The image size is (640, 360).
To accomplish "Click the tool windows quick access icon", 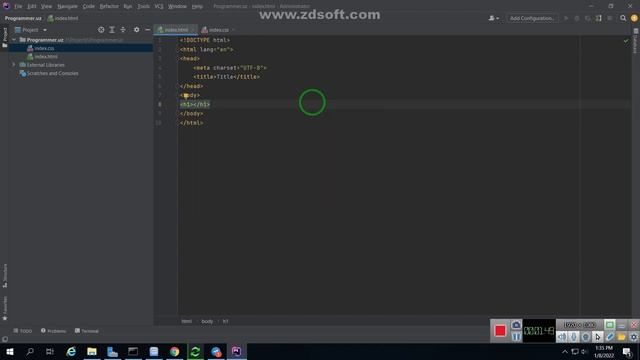I will tap(5, 339).
